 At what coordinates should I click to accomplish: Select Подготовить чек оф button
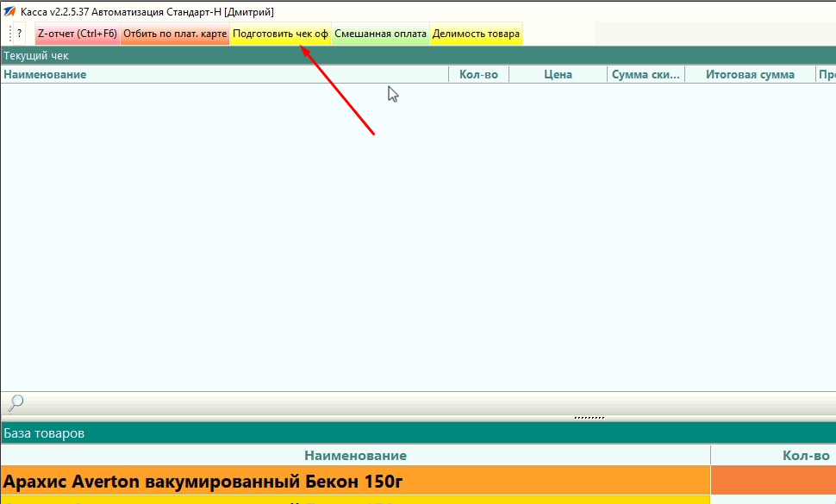coord(280,34)
